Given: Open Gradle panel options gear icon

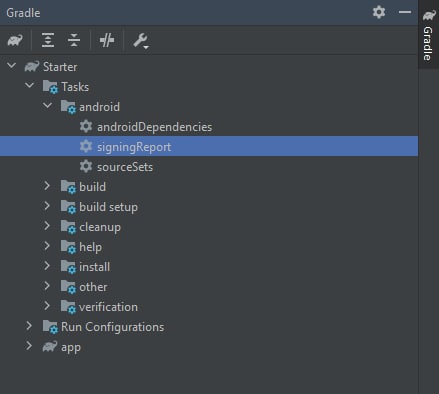Looking at the screenshot, I should [379, 12].
